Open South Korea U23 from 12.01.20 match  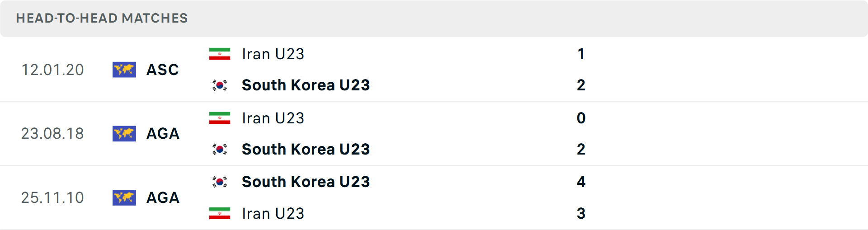click(x=306, y=85)
